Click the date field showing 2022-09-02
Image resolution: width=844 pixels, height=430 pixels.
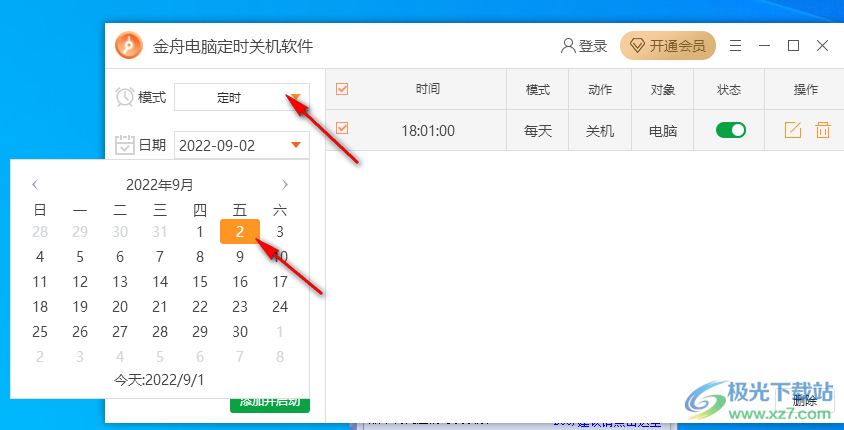pos(242,145)
